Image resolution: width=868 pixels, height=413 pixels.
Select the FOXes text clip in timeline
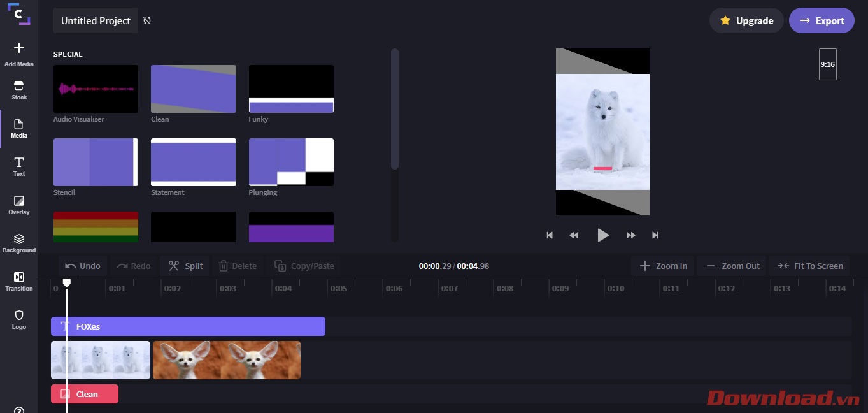pos(188,326)
